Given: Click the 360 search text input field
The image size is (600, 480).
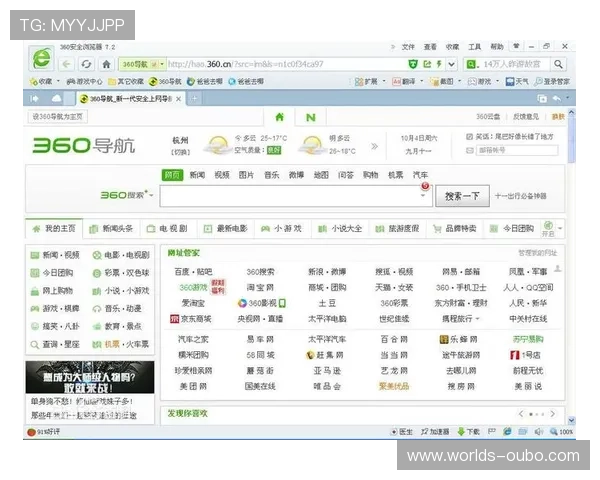Looking at the screenshot, I should tap(295, 196).
